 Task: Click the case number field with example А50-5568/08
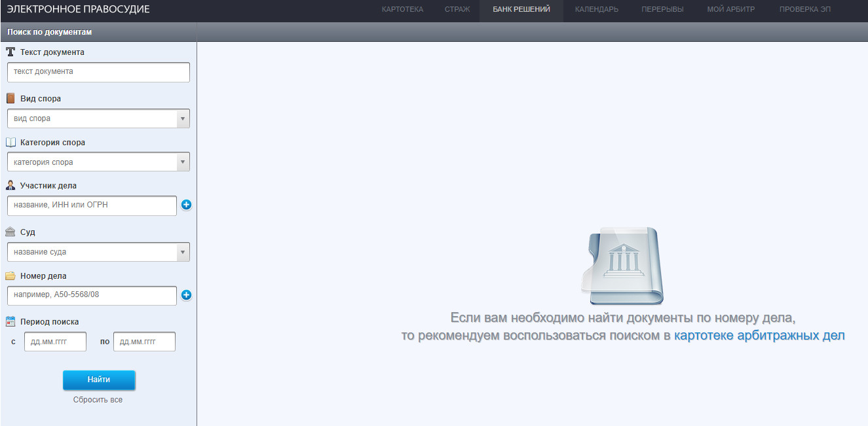pos(92,295)
